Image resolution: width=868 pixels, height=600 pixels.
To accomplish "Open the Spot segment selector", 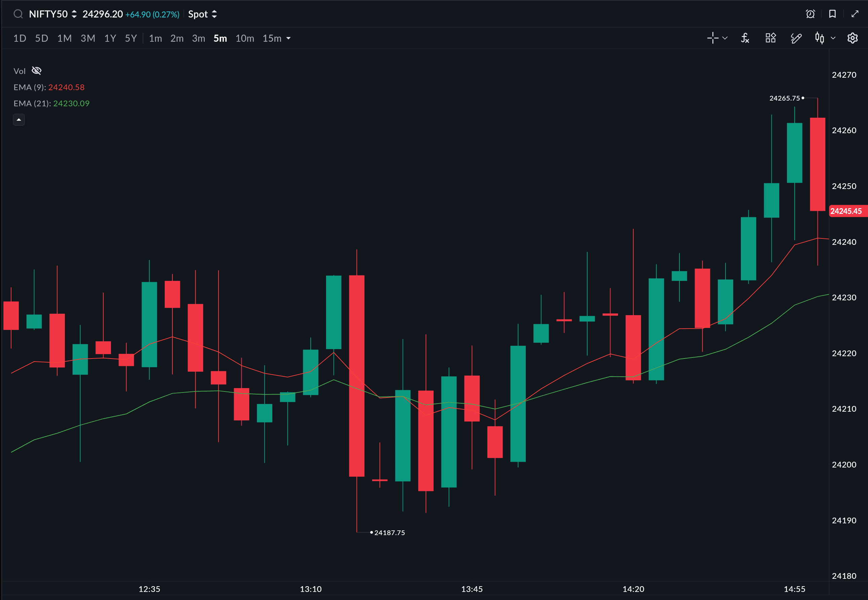I will tap(202, 14).
